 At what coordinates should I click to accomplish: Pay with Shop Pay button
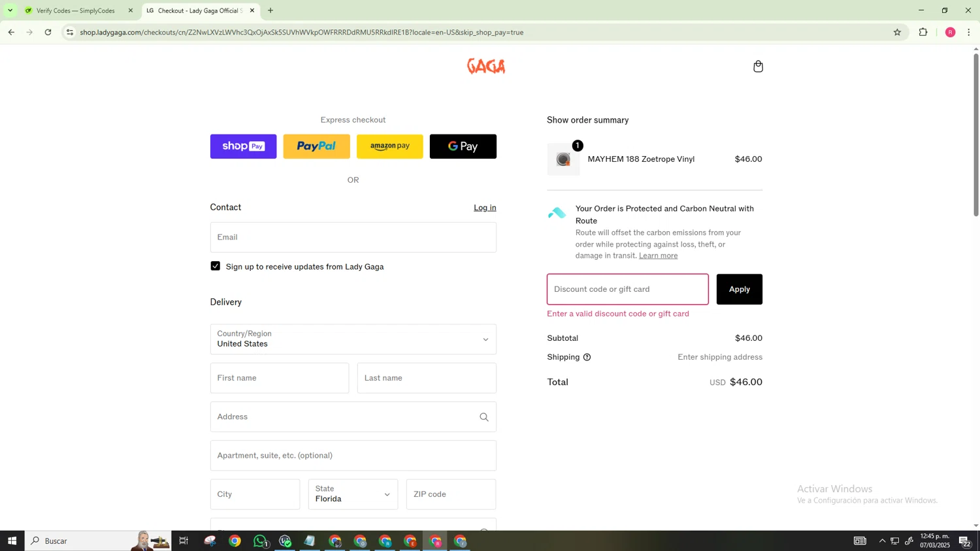click(243, 146)
